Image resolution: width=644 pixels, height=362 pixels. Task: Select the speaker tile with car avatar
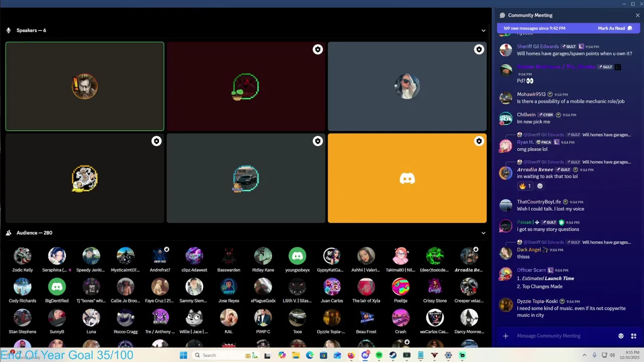[246, 178]
